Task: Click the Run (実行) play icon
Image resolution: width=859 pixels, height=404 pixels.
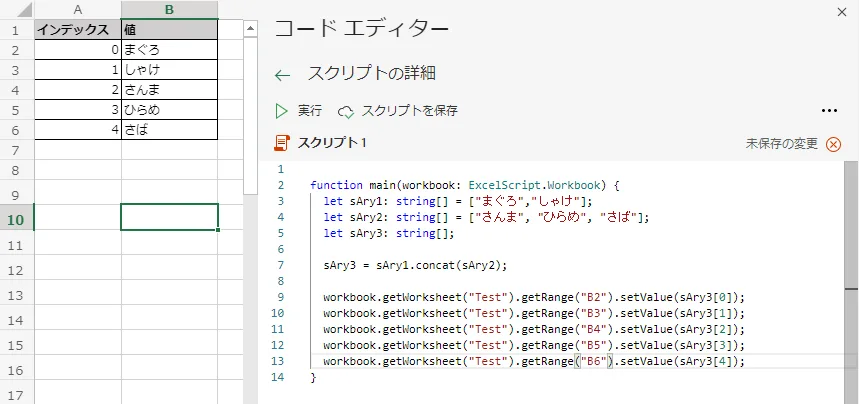Action: point(281,111)
